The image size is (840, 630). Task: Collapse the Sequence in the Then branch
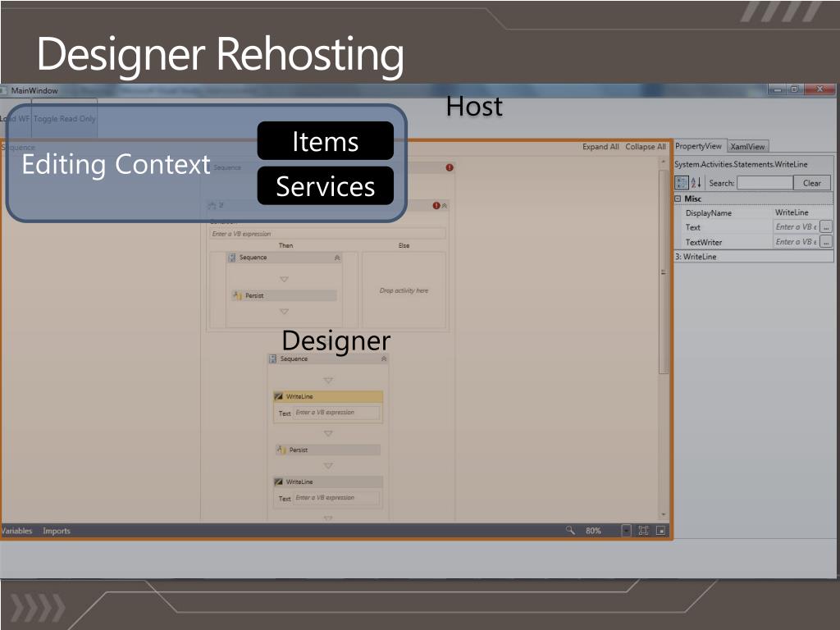click(337, 258)
